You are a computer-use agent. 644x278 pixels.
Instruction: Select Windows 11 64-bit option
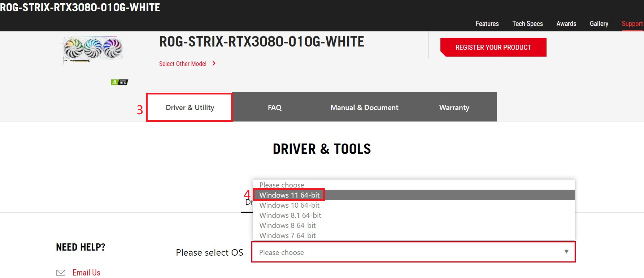[x=289, y=195]
